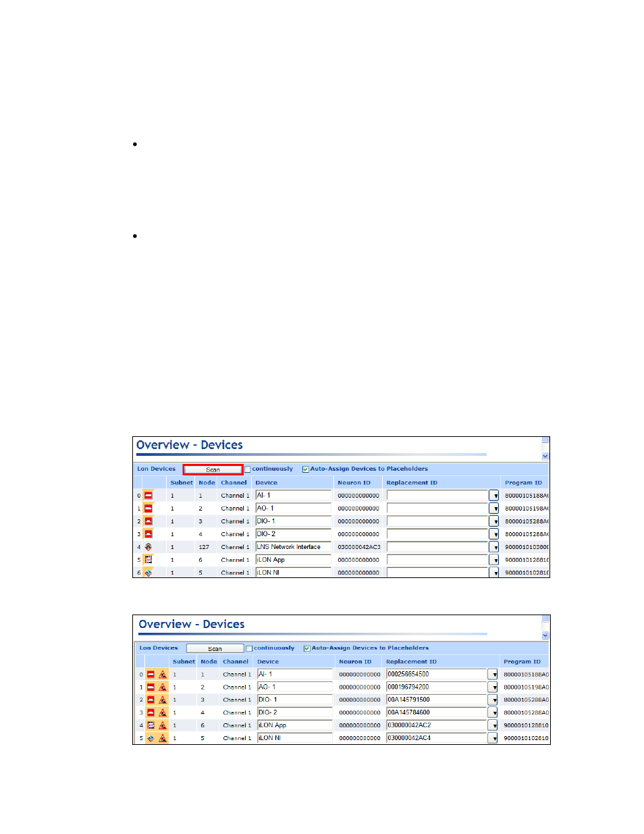
Task: Click Scan button in second screenshot
Action: [215, 649]
